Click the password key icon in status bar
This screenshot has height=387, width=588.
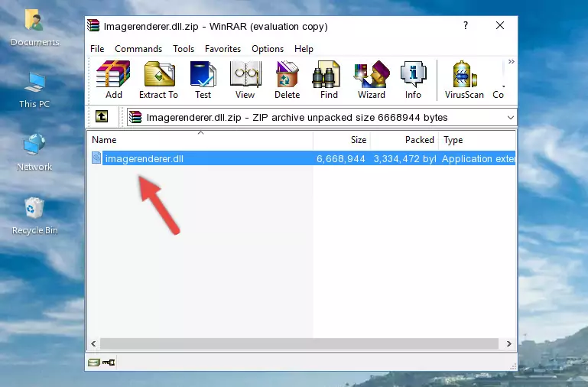[109, 363]
